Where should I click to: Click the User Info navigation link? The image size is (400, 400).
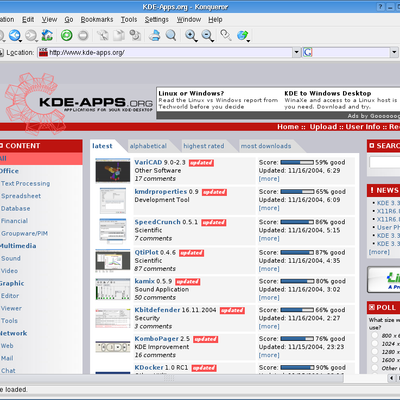coord(363,127)
